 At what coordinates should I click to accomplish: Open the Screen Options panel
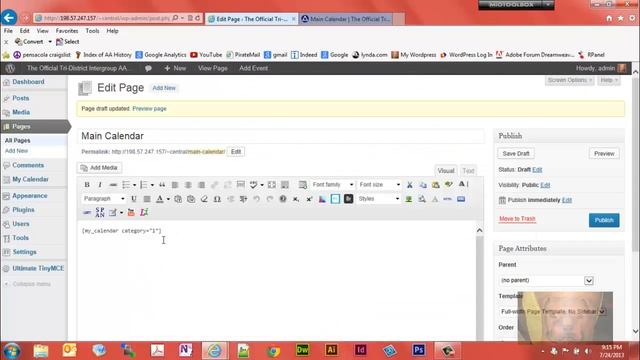[569, 80]
